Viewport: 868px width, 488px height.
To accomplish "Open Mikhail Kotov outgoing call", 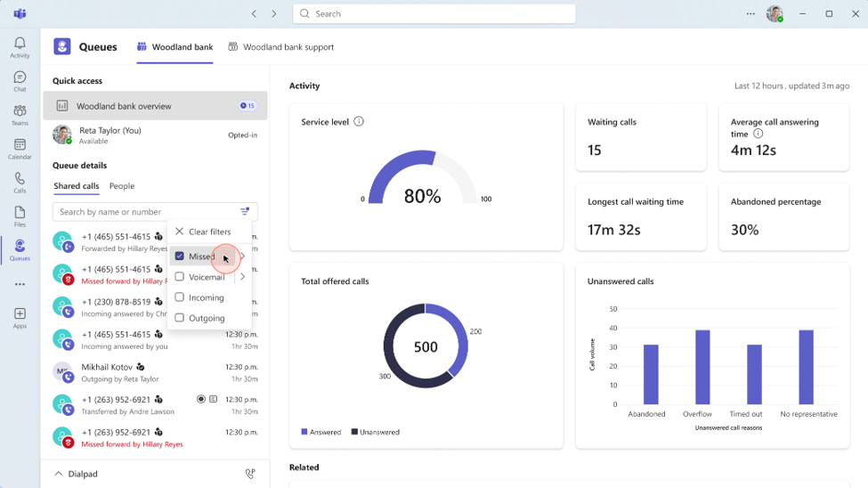I will point(155,372).
